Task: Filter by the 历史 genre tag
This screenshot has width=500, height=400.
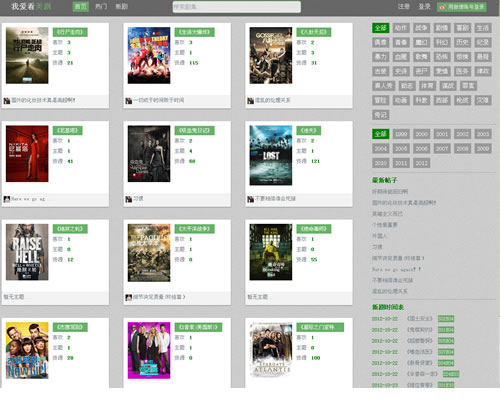Action: tap(462, 42)
